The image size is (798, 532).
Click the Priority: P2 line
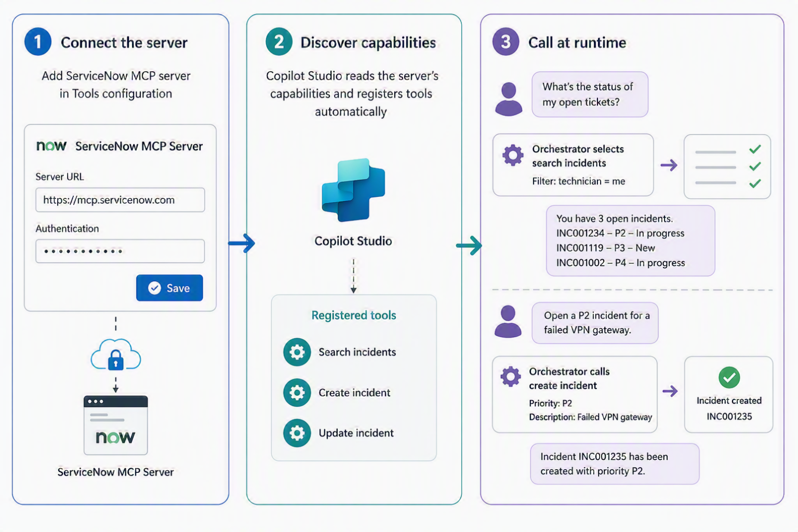551,403
